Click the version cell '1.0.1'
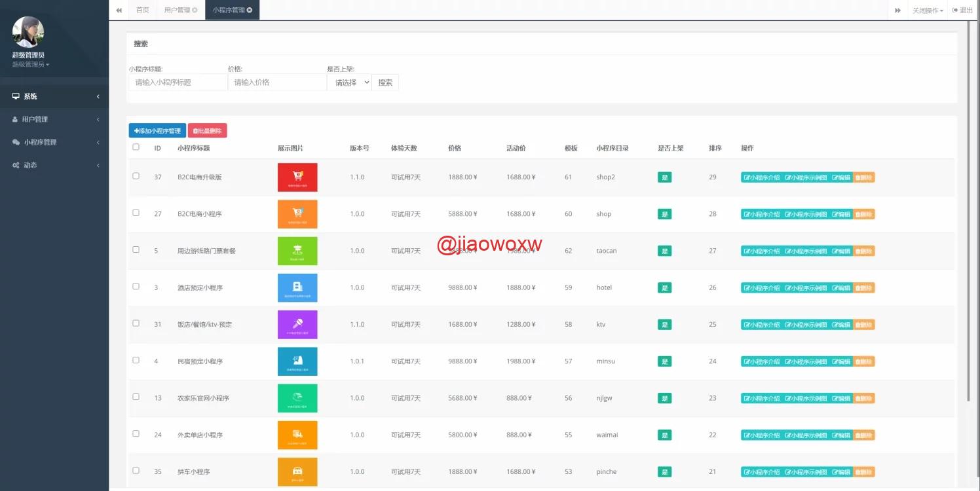Viewport: 980px width, 491px height. click(x=357, y=361)
